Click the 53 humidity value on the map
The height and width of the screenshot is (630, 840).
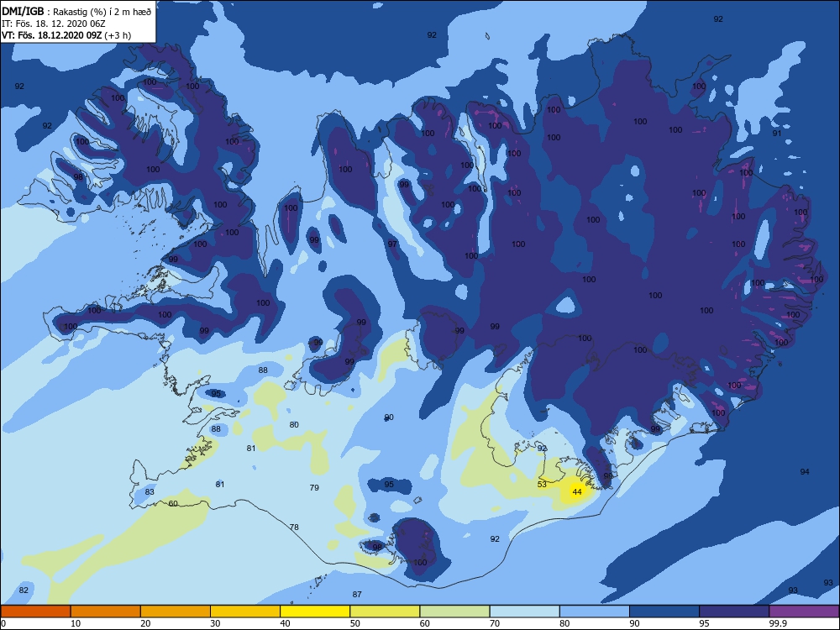[x=542, y=484]
